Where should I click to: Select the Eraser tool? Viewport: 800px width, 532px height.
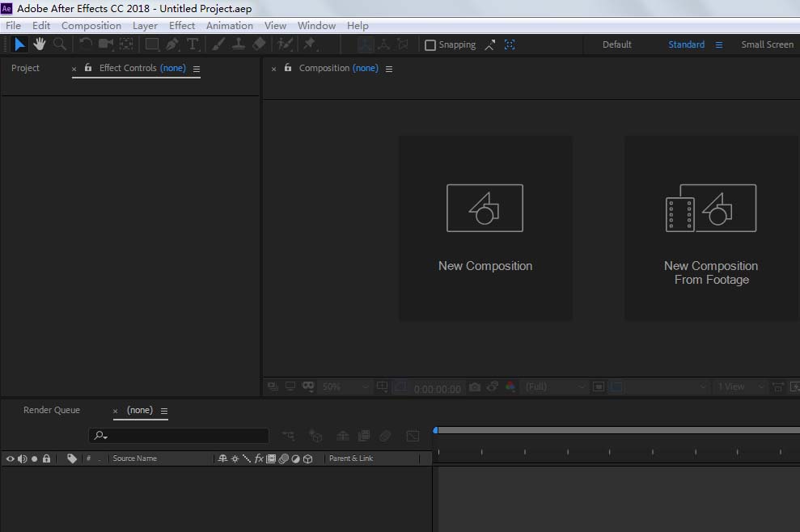[259, 44]
